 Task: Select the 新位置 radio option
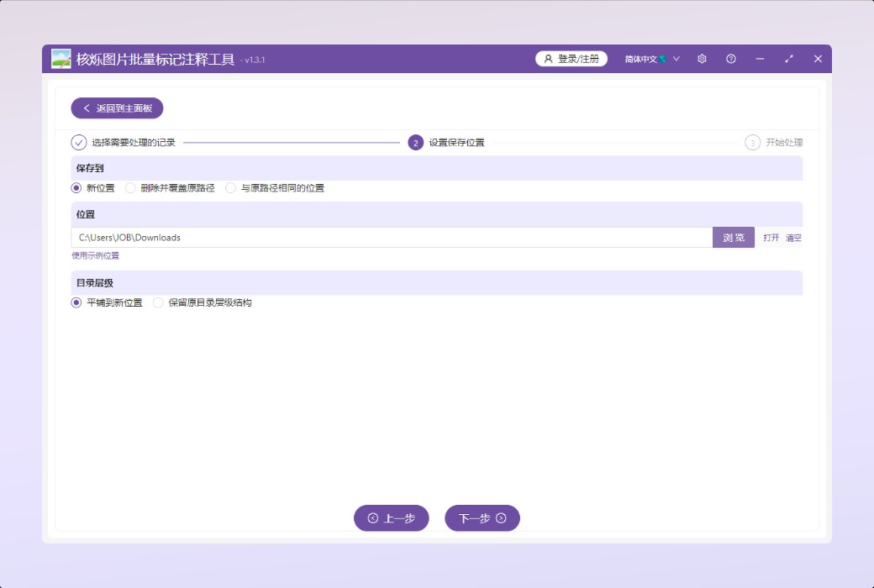click(x=76, y=188)
